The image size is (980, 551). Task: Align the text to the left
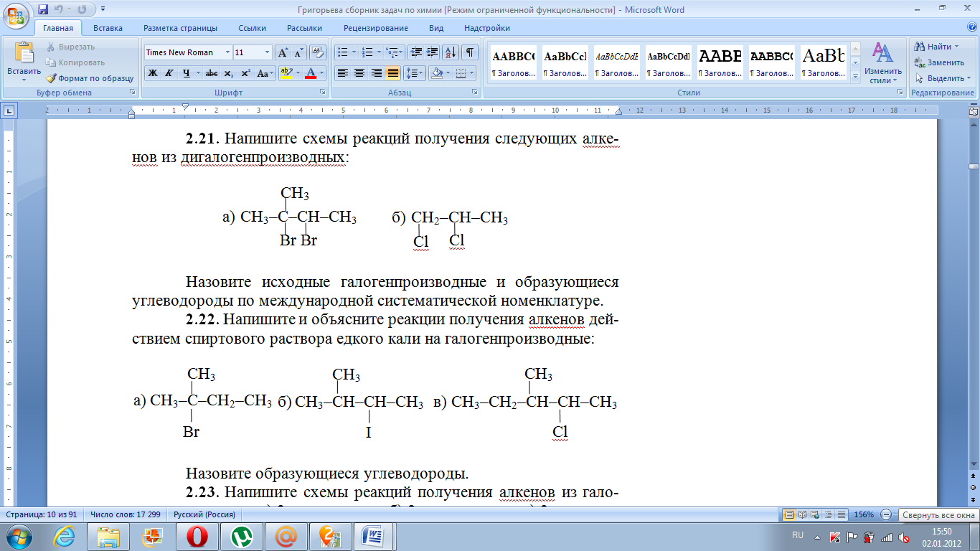coord(343,73)
